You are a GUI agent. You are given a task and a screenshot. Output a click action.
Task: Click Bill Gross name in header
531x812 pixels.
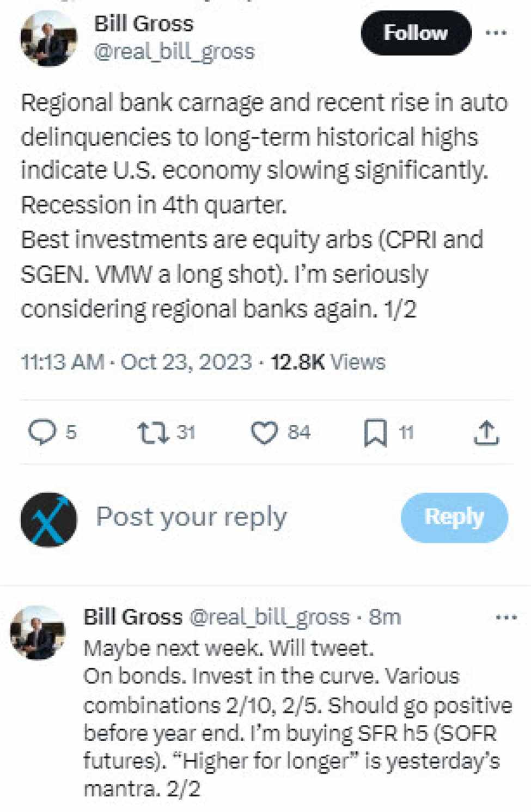pos(144,24)
